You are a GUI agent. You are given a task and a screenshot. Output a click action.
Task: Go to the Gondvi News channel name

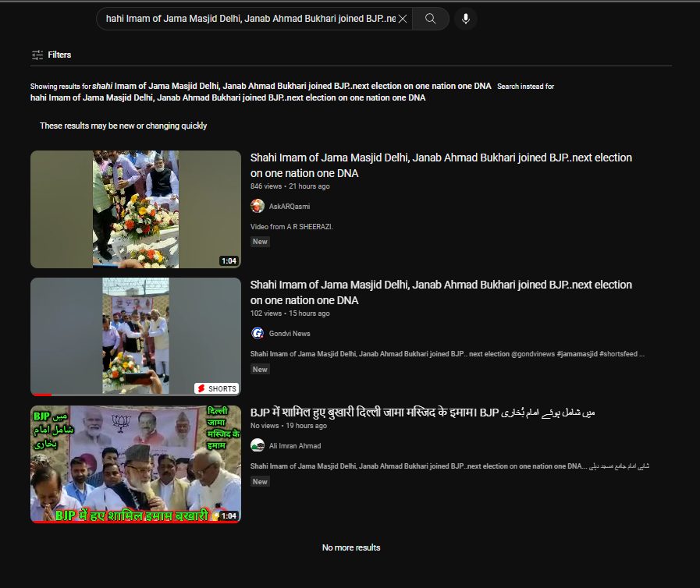point(290,334)
